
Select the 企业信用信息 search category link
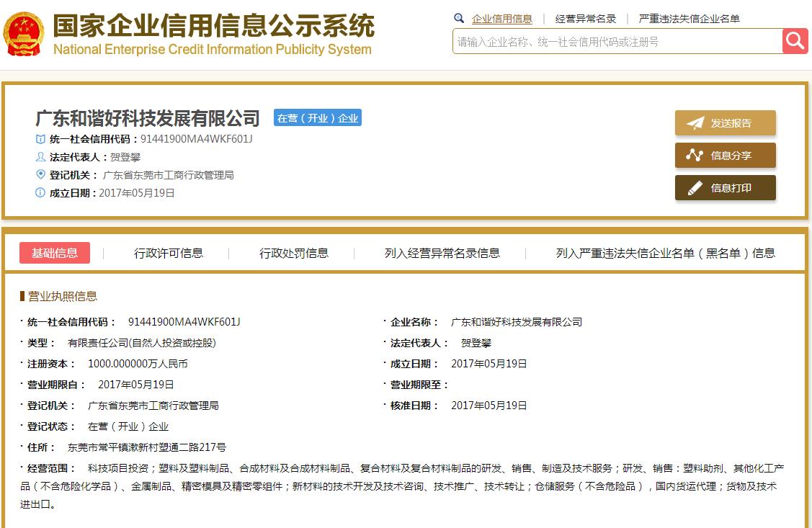click(502, 19)
